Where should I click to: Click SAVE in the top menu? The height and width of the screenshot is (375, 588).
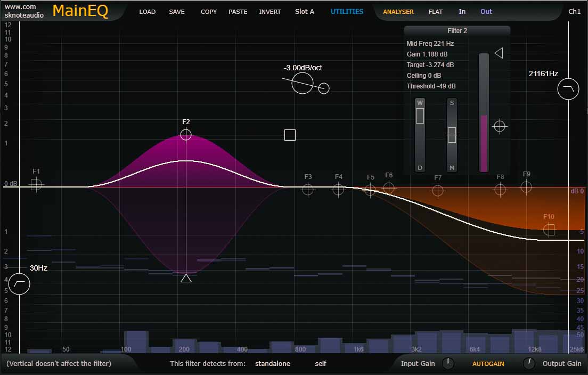[177, 12]
